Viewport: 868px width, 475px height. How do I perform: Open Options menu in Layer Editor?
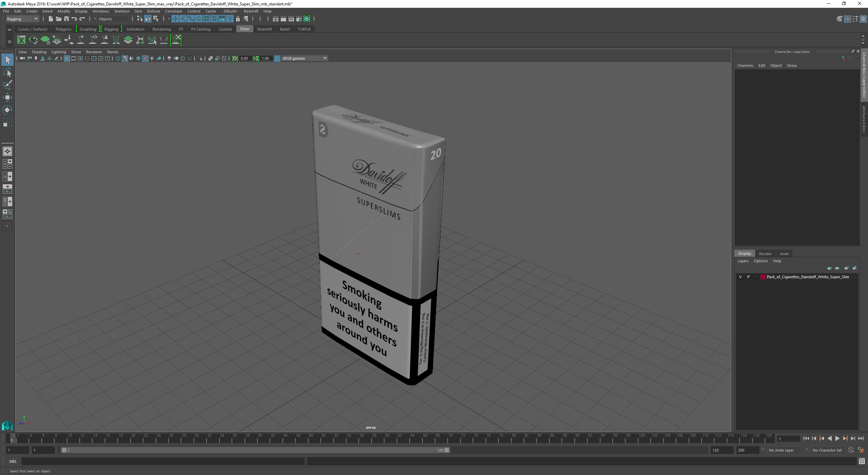tap(761, 261)
